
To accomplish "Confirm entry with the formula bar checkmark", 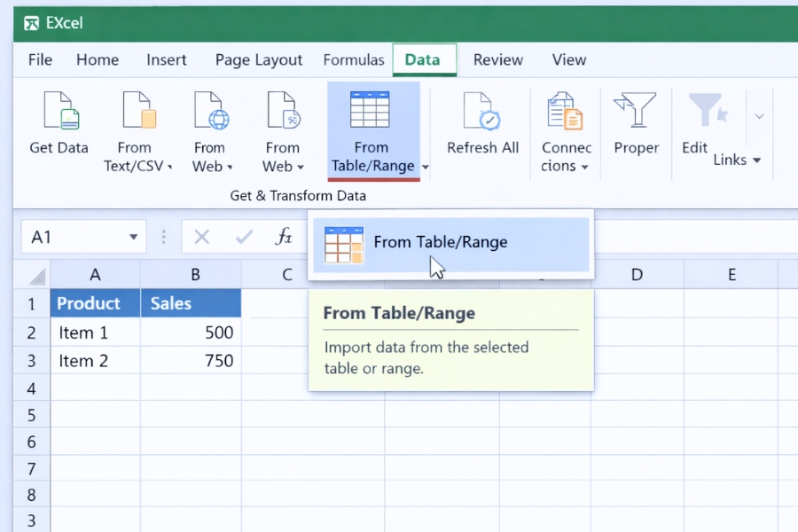I will coord(243,237).
